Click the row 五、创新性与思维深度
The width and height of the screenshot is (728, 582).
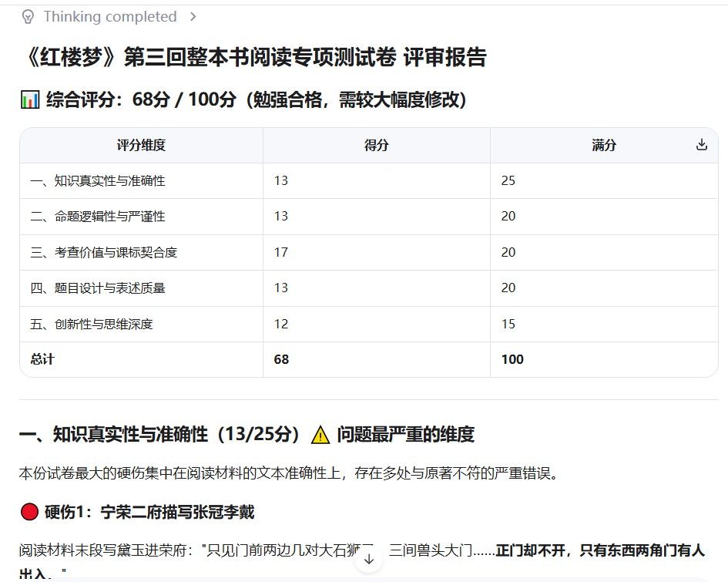(369, 324)
